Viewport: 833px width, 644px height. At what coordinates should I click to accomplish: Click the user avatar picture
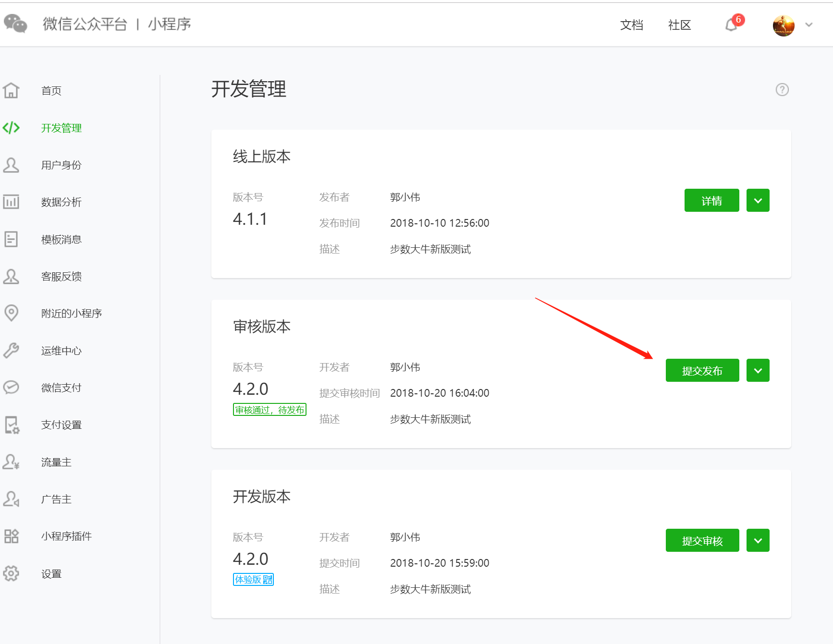783,25
